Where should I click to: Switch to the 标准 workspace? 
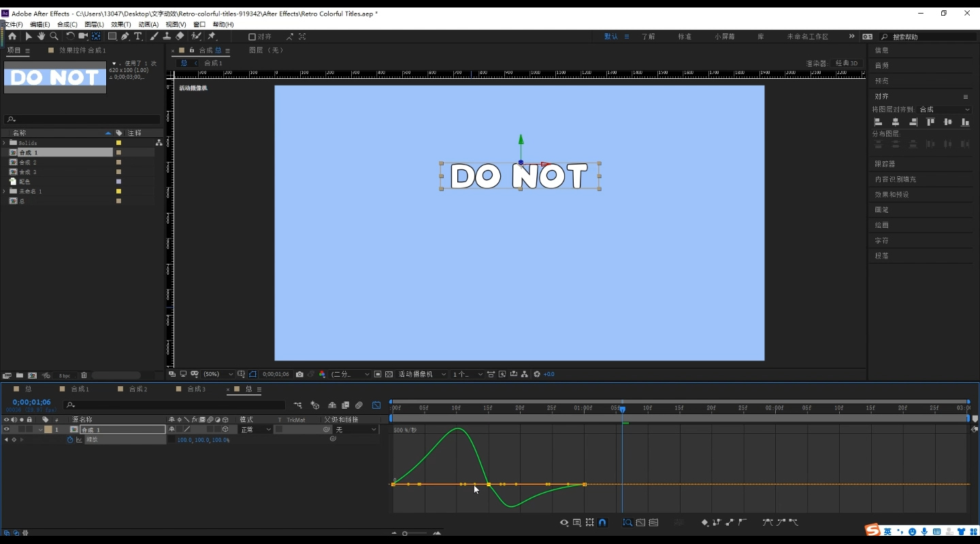tap(685, 37)
